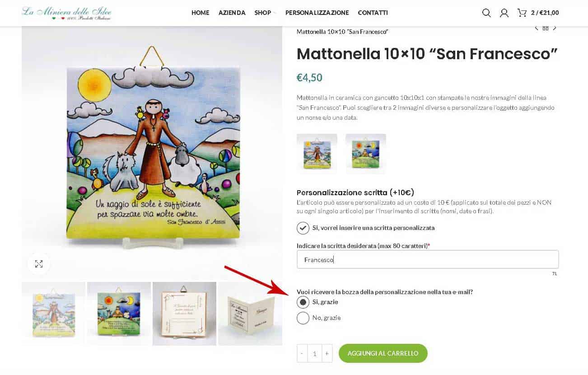Open the shop grid icon

[x=546, y=28]
